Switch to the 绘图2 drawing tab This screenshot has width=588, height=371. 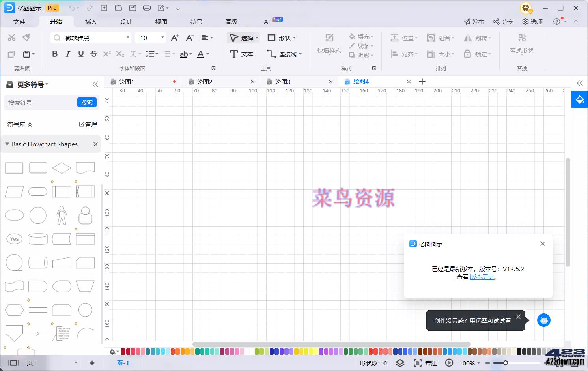204,81
